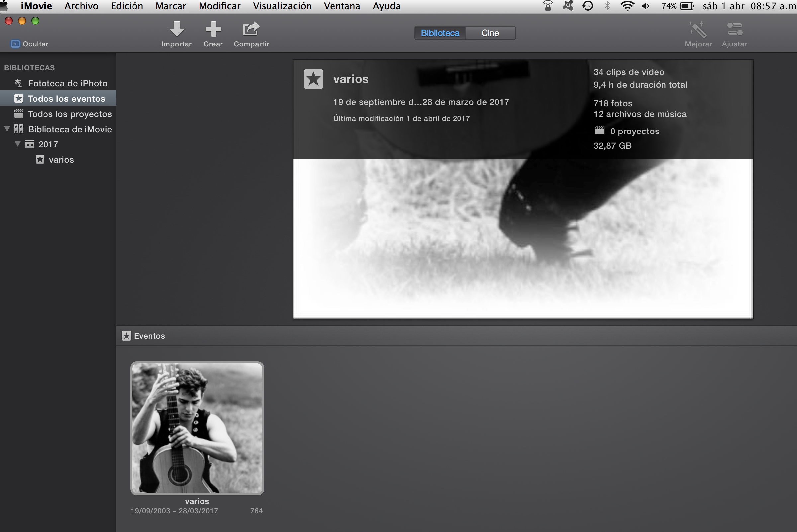Click the Time Machine menu bar icon
797x532 pixels.
point(588,6)
